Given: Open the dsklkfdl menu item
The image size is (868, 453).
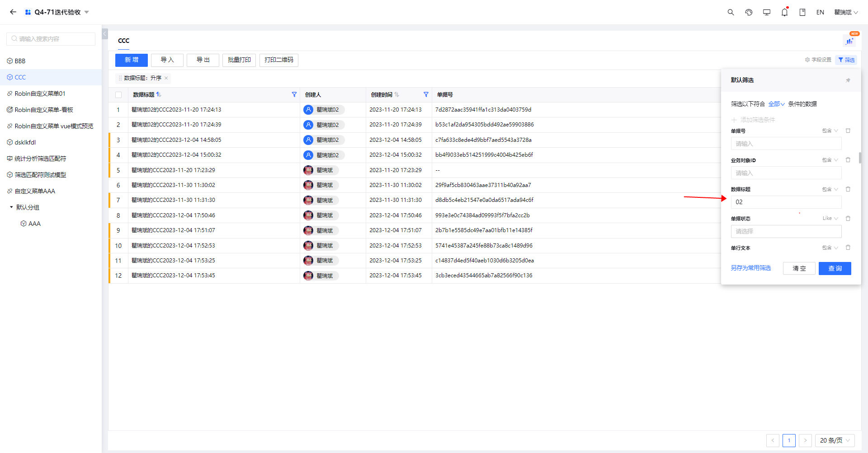Looking at the screenshot, I should click(51, 142).
